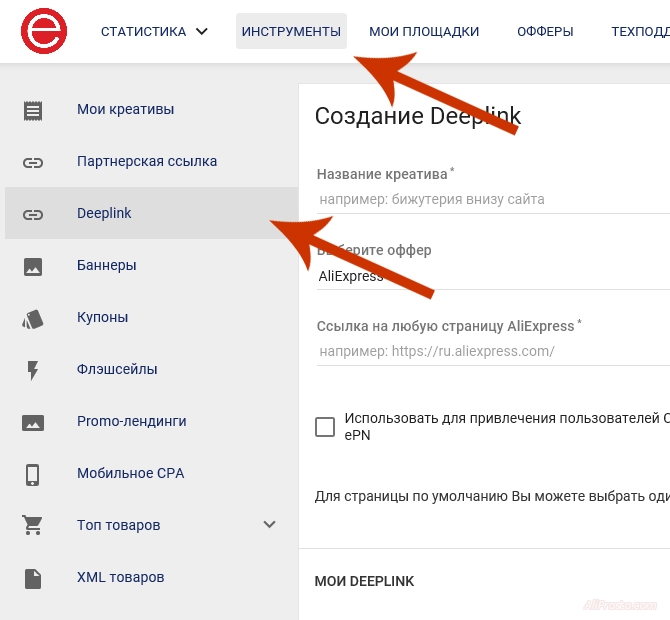
Task: Click the Мобильное CPA phone icon
Action: 33,474
